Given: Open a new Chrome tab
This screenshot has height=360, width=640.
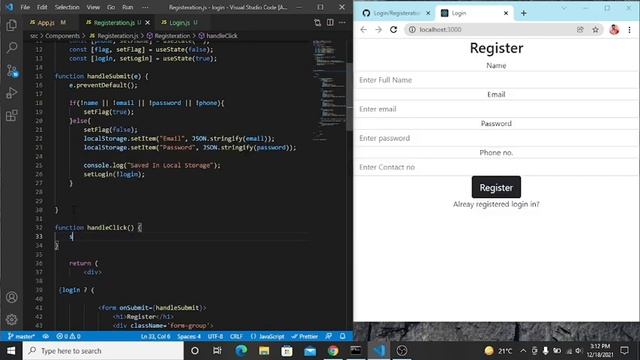Looking at the screenshot, I should 524,13.
